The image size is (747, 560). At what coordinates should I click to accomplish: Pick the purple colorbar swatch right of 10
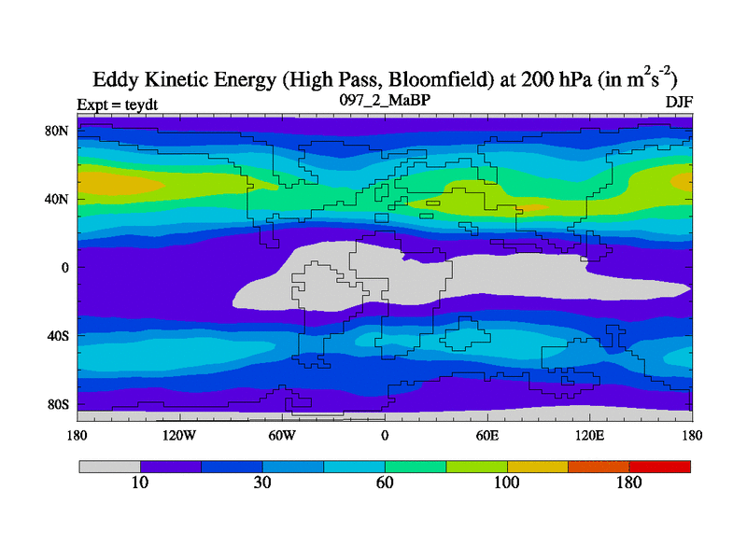coord(171,466)
